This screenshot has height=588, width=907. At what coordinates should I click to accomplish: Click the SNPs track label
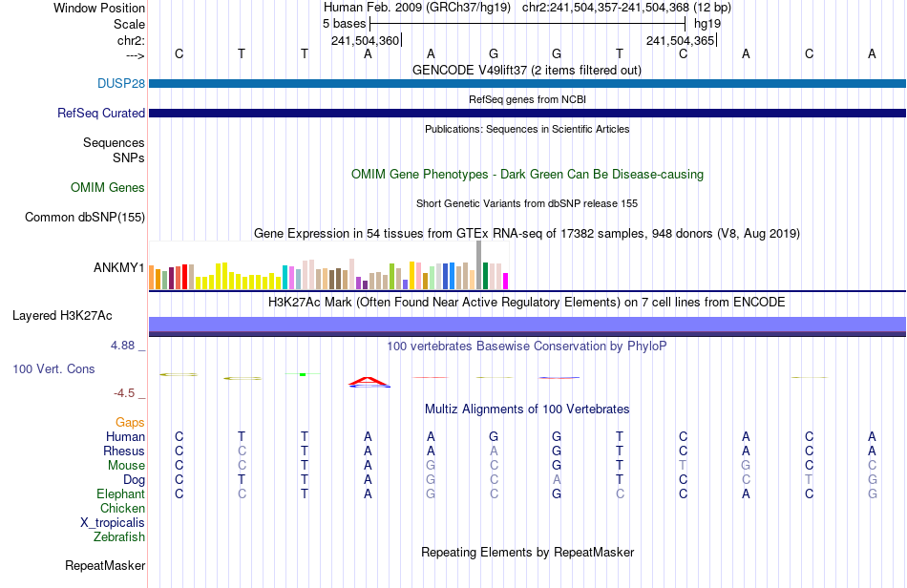pyautogui.click(x=129, y=157)
